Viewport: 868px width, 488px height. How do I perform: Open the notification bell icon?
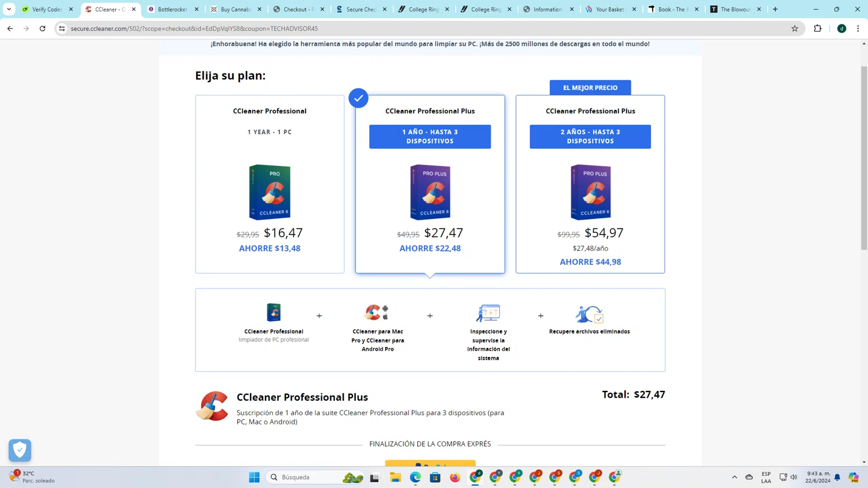coord(837,477)
